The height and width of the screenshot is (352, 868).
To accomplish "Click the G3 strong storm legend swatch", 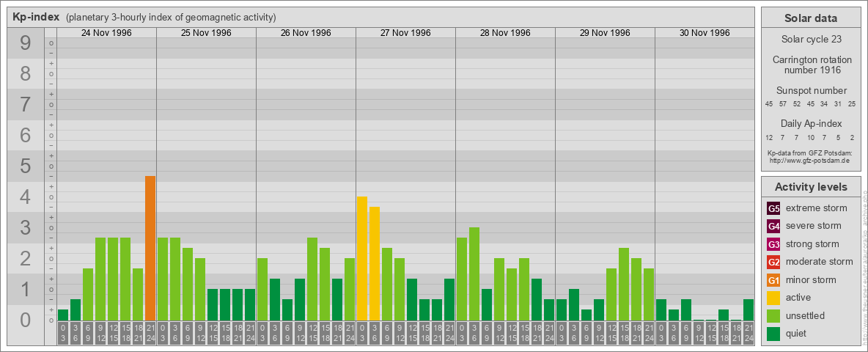I will (x=773, y=244).
